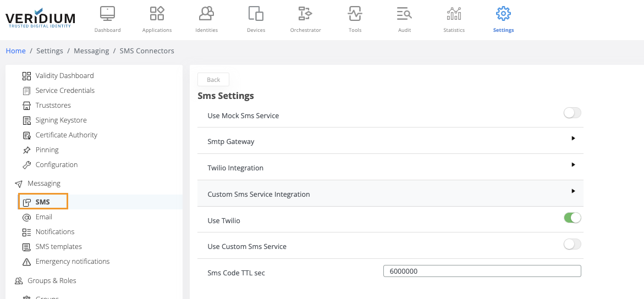Turn on Use Custom Sms Service switch

tap(572, 245)
